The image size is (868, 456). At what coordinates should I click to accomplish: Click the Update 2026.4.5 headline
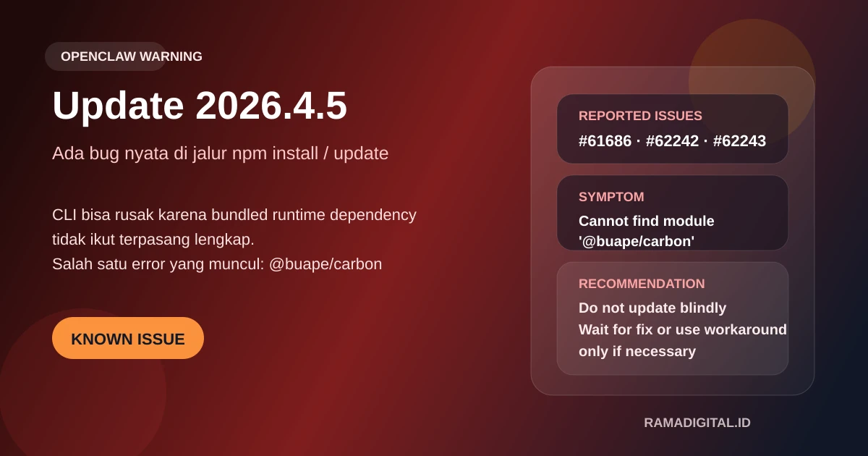click(200, 106)
